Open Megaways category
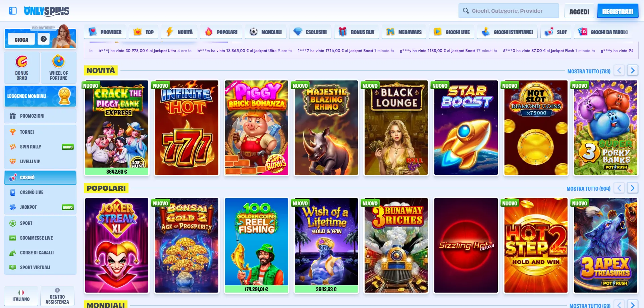This screenshot has height=308, width=644. coord(404,32)
